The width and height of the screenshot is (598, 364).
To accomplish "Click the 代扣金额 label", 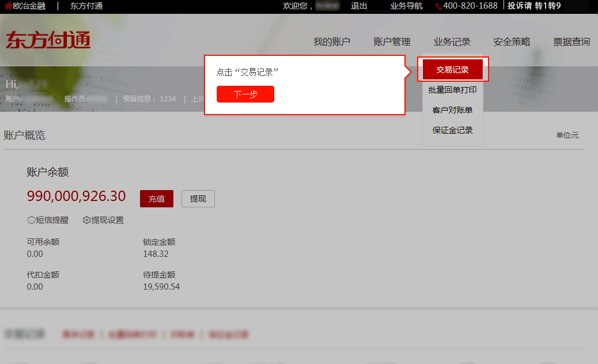I will 43,274.
